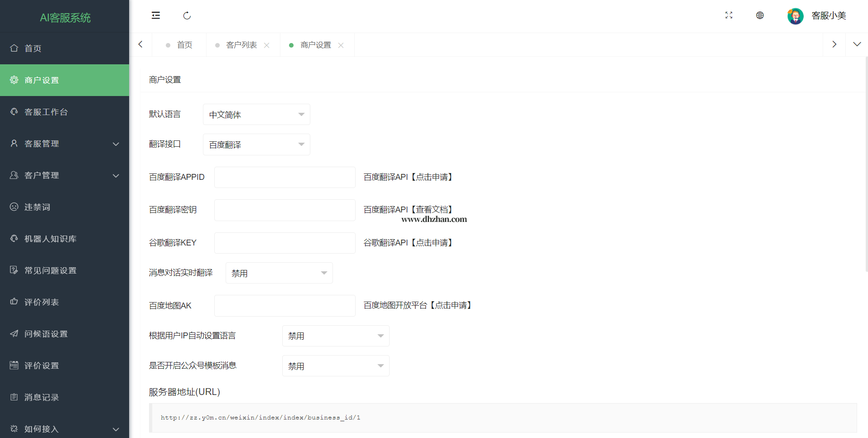Screen dimensions: 868x438
Task: Open 机器人知识库 in the sidebar
Action: [x=50, y=239]
